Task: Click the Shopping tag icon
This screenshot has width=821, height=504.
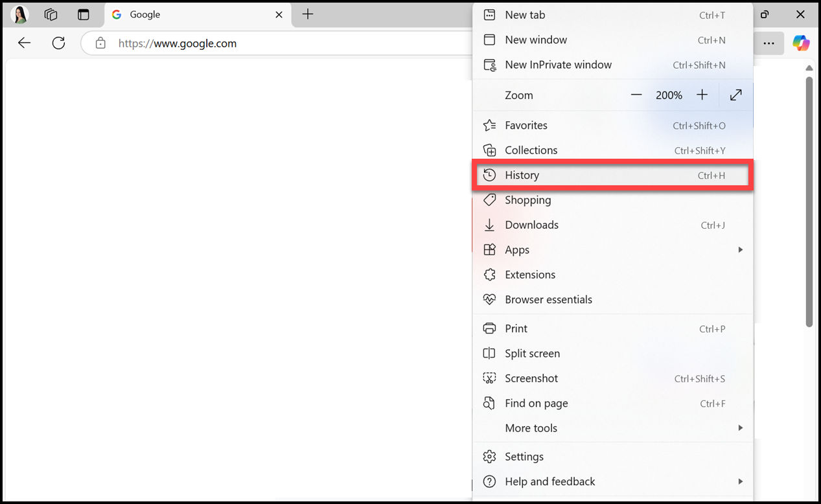Action: tap(490, 200)
